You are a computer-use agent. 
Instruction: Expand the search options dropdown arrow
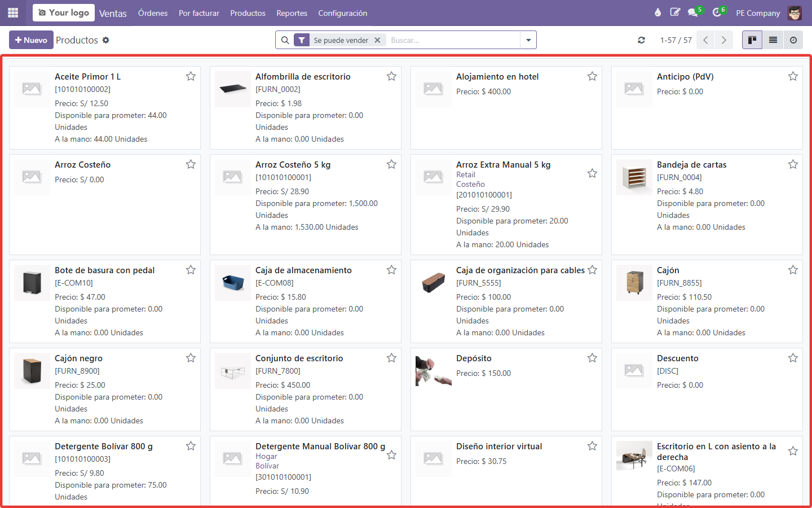pos(528,40)
